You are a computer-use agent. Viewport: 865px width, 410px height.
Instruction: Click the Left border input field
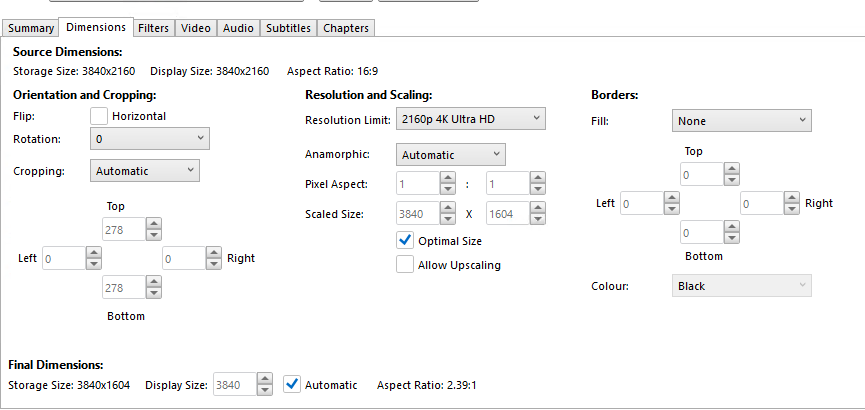(x=638, y=204)
